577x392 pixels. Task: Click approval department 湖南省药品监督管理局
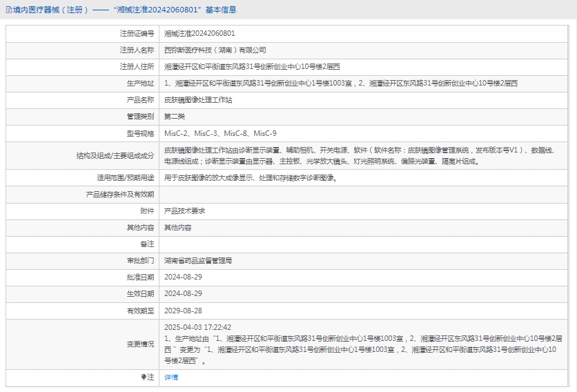[x=198, y=261]
